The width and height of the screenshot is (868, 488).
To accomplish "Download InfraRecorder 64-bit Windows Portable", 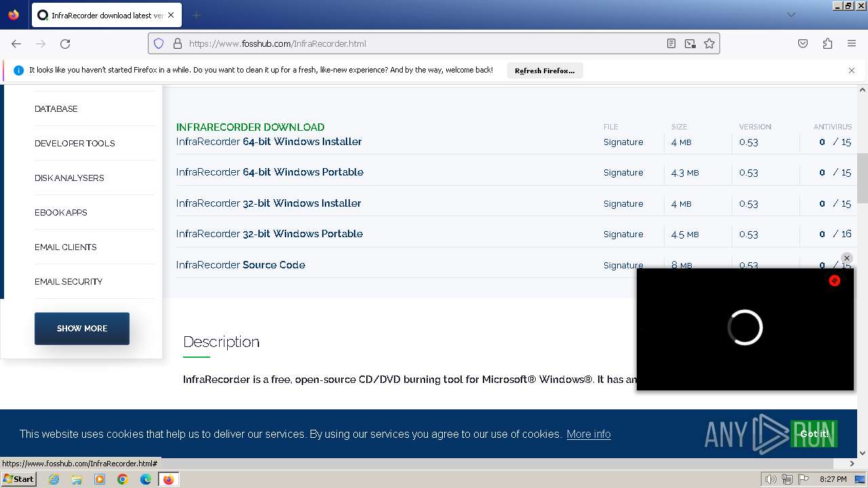I will point(270,172).
